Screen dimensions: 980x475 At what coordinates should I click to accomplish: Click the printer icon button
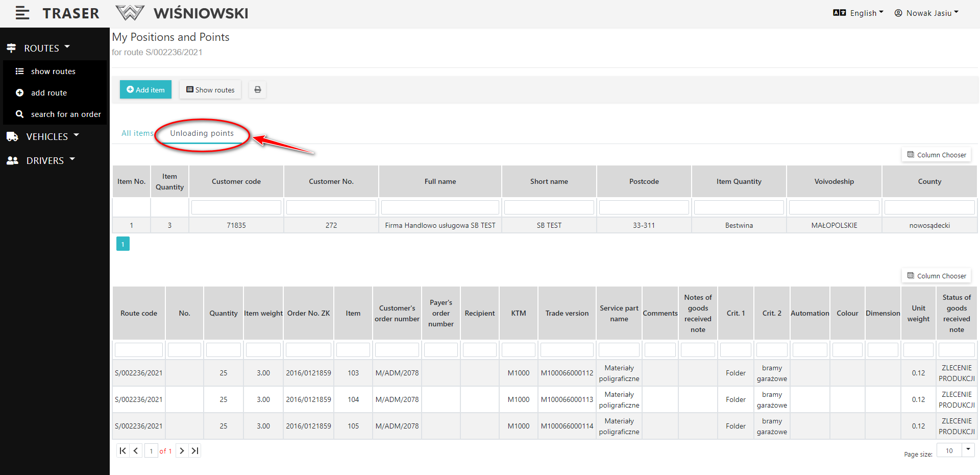click(x=258, y=90)
